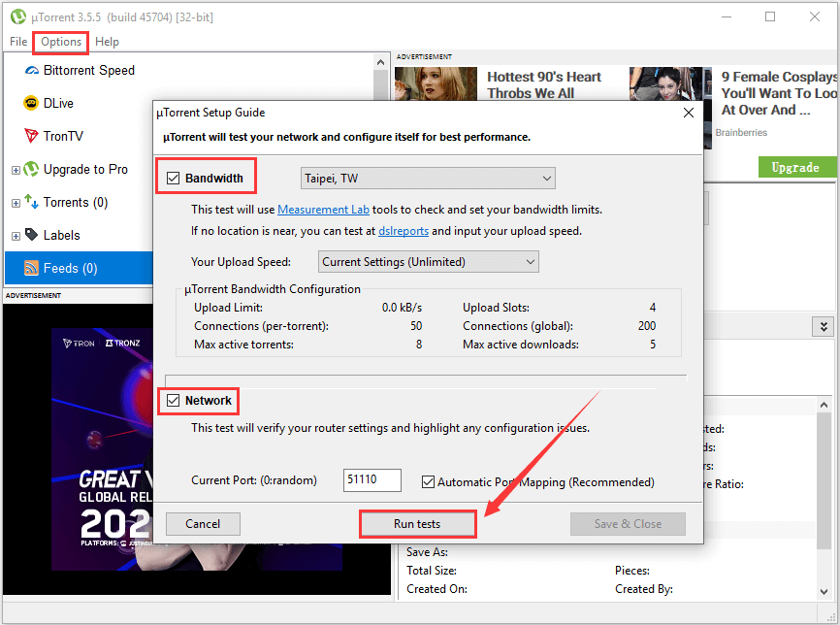
Task: Click the DLive sidebar icon
Action: (x=31, y=103)
